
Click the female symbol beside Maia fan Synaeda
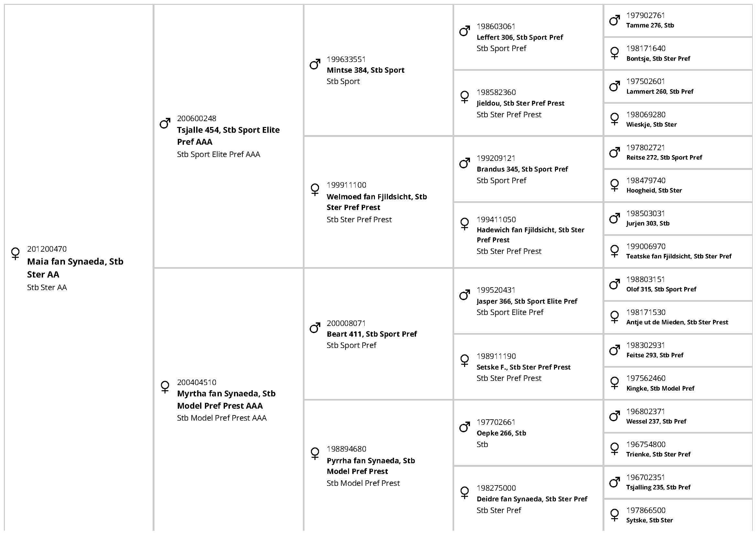point(15,253)
